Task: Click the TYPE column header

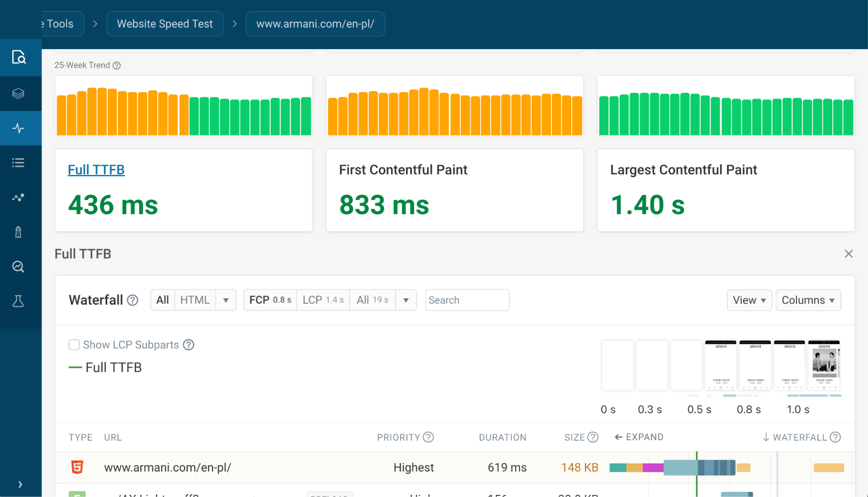Action: pyautogui.click(x=80, y=437)
